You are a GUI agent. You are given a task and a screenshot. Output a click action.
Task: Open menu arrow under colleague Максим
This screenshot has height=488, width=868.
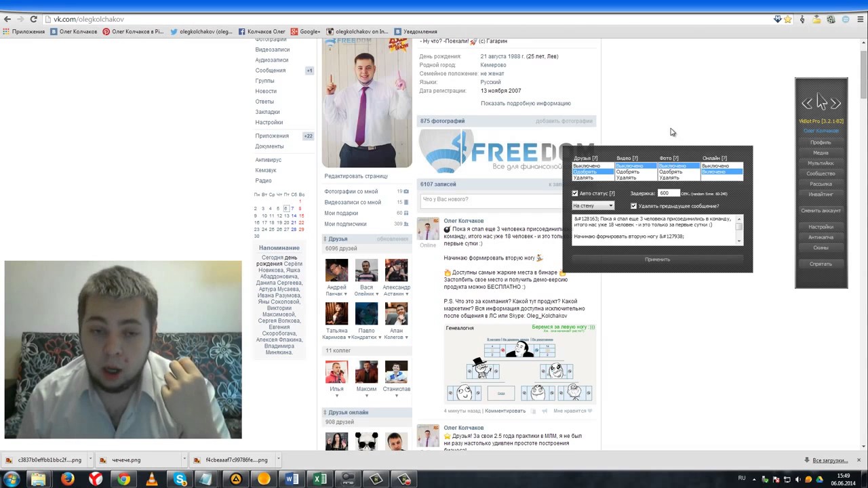coord(366,396)
